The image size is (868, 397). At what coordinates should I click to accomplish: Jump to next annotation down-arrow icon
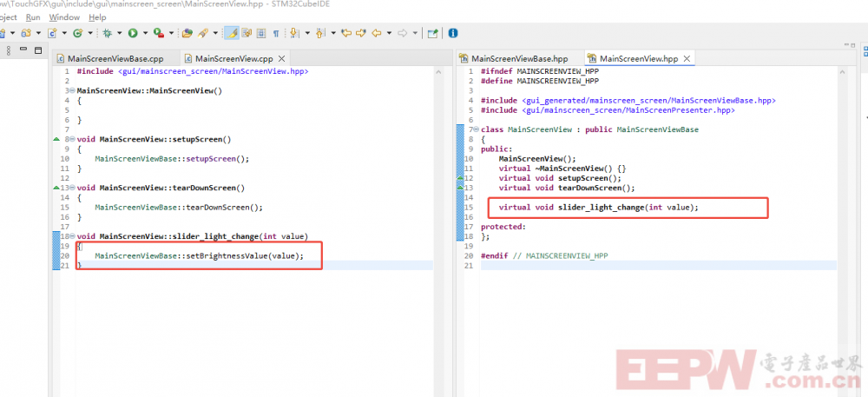(294, 33)
